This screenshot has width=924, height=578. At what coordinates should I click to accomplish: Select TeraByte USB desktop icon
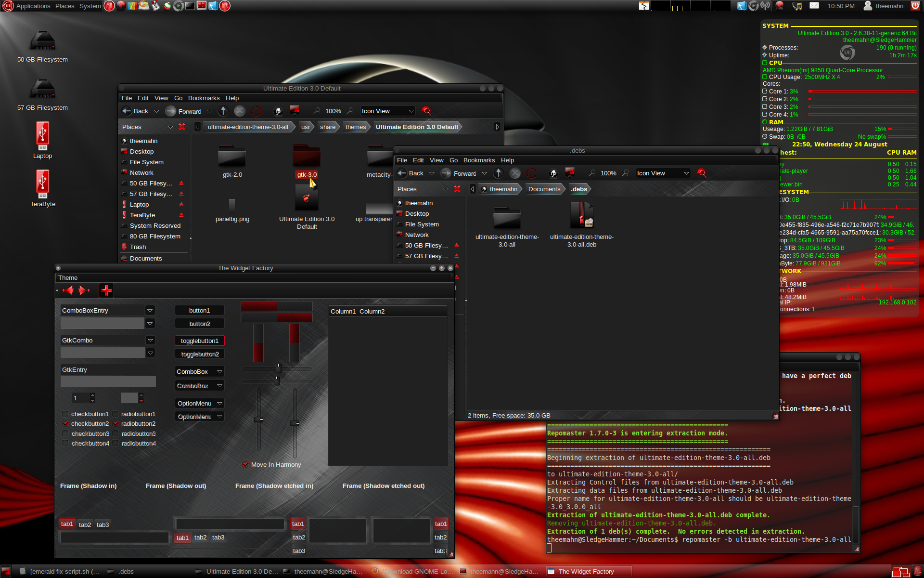coord(42,184)
